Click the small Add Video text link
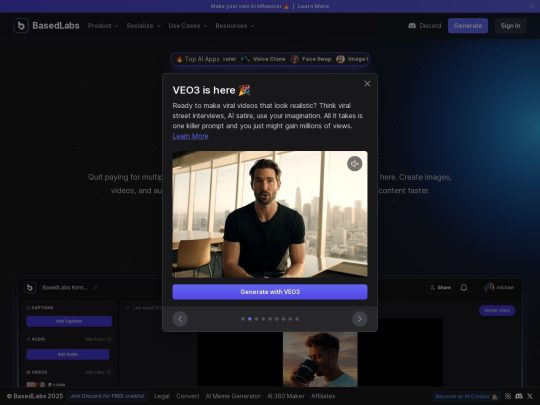Viewport: 540px width, 405px height. (x=98, y=372)
